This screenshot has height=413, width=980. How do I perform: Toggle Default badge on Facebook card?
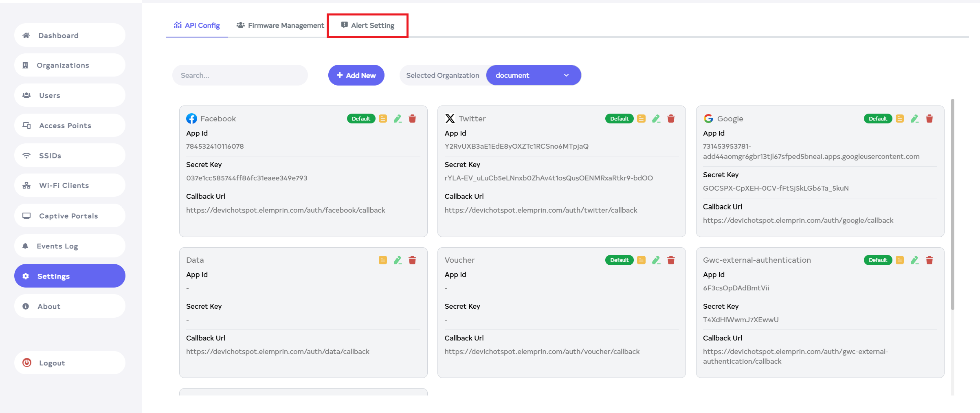(361, 119)
